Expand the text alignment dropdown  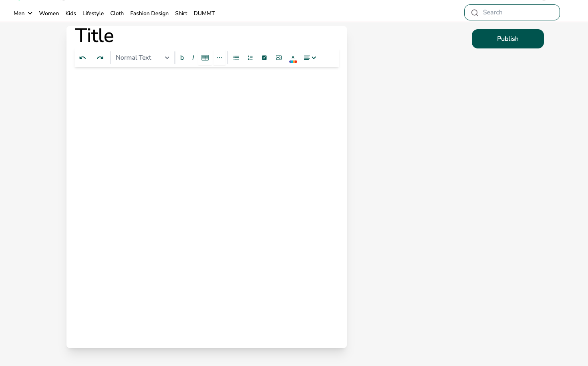(310, 58)
